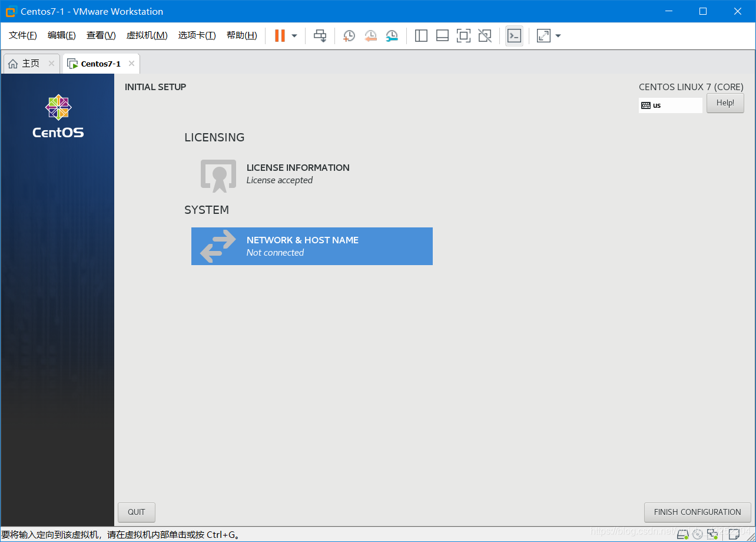Close the Centos7-1 tab
This screenshot has height=542, width=756.
point(131,64)
